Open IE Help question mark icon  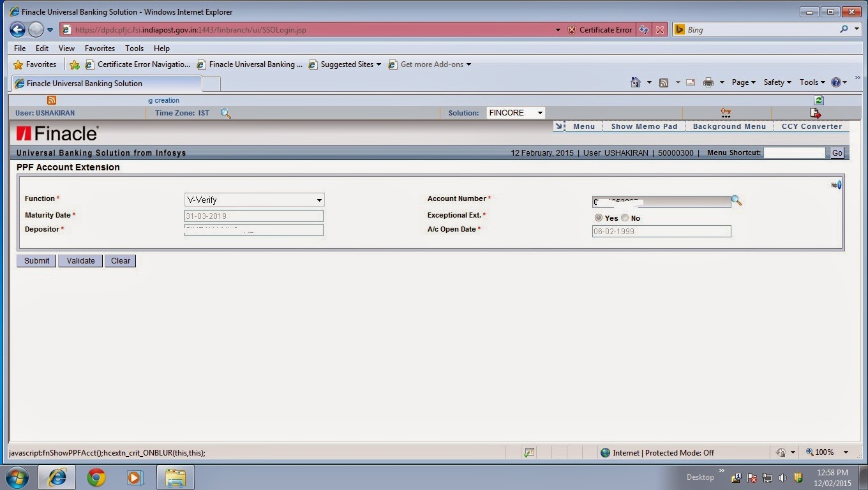(835, 82)
